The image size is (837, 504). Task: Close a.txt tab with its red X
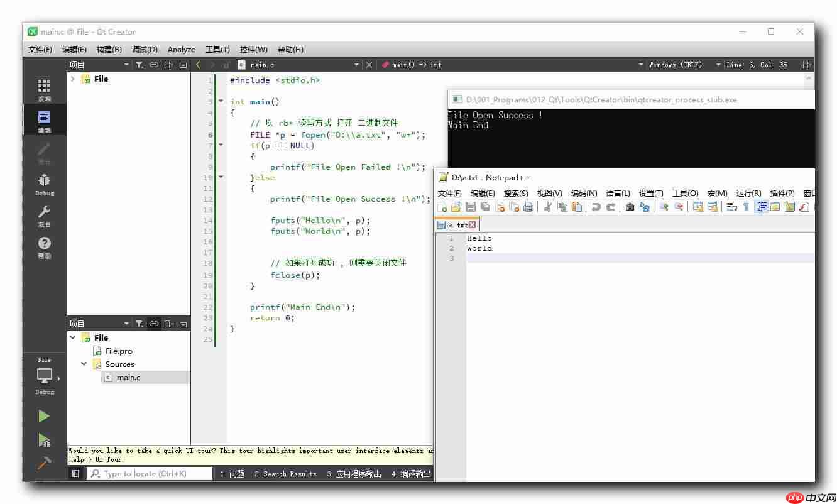[x=473, y=225]
